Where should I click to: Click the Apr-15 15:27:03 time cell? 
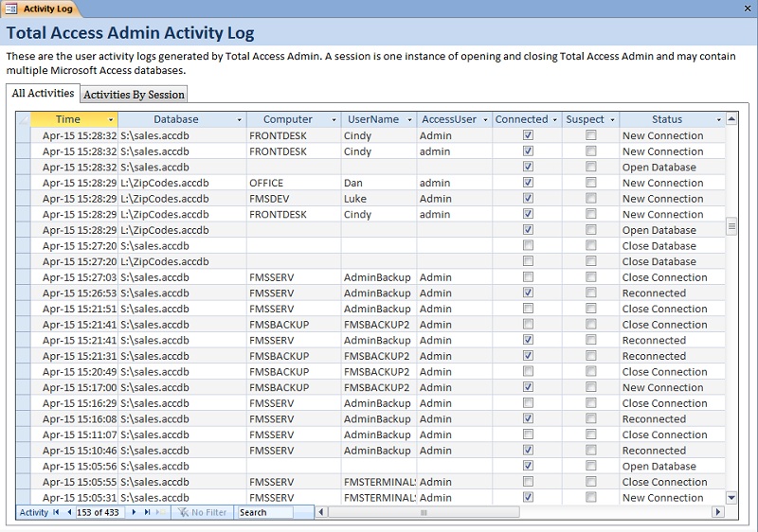coord(75,277)
